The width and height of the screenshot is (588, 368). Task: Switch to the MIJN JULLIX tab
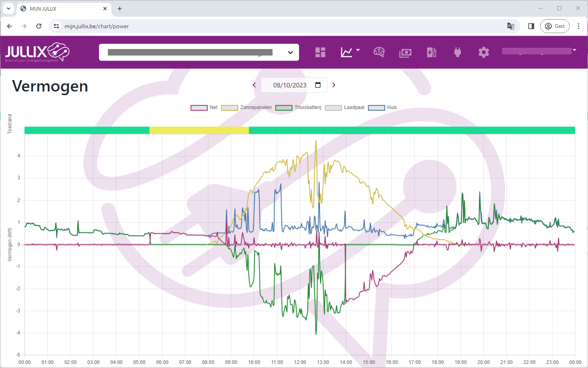click(x=61, y=9)
